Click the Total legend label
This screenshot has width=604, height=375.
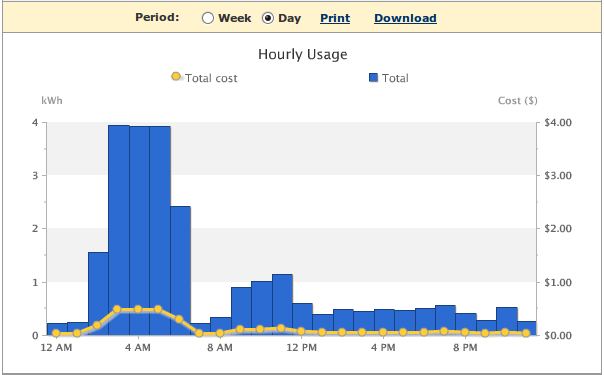pos(395,78)
